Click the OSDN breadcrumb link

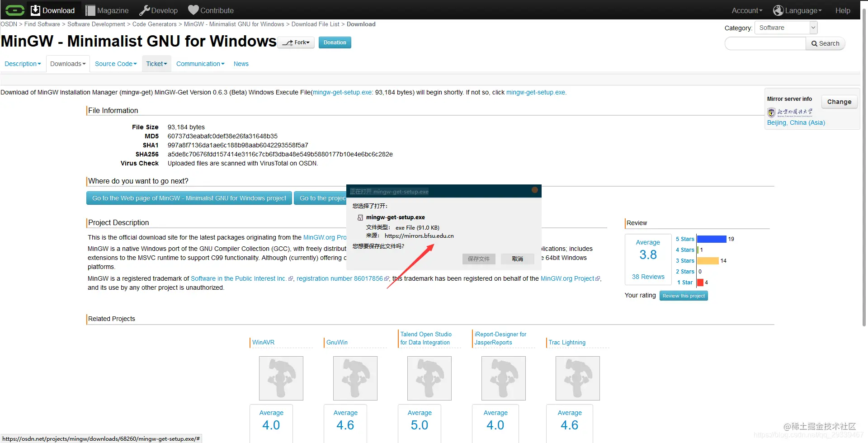pos(9,24)
